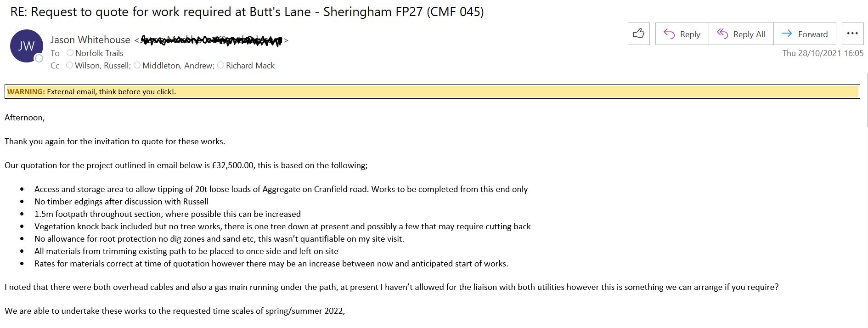
Task: Open Middleton, Andrew contact card
Action: tap(178, 66)
